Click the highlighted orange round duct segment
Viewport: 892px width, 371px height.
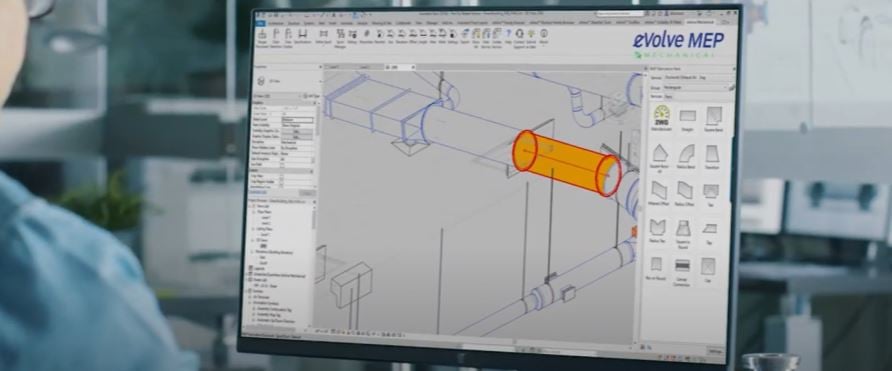pos(567,163)
